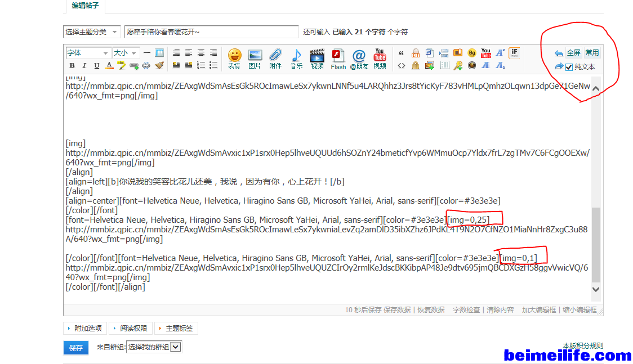Open the 选择我的群组 group selector
The width and height of the screenshot is (633, 364).
pos(153,347)
